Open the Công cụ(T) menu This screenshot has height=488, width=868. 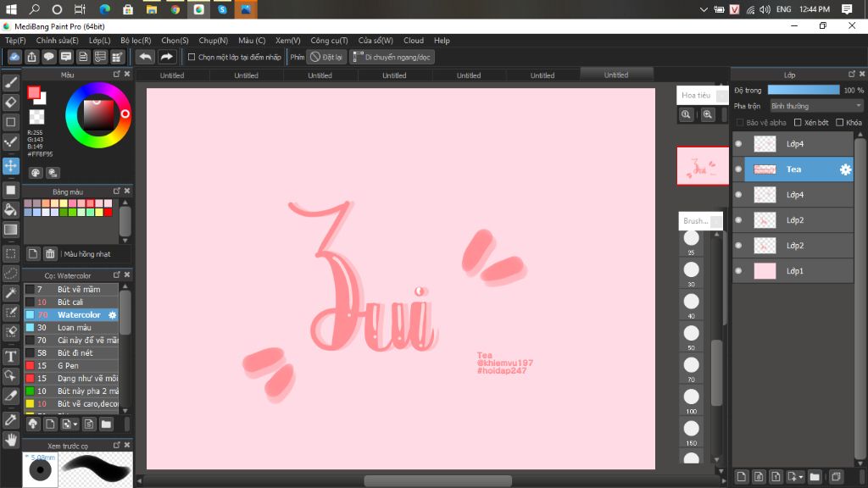pos(329,41)
